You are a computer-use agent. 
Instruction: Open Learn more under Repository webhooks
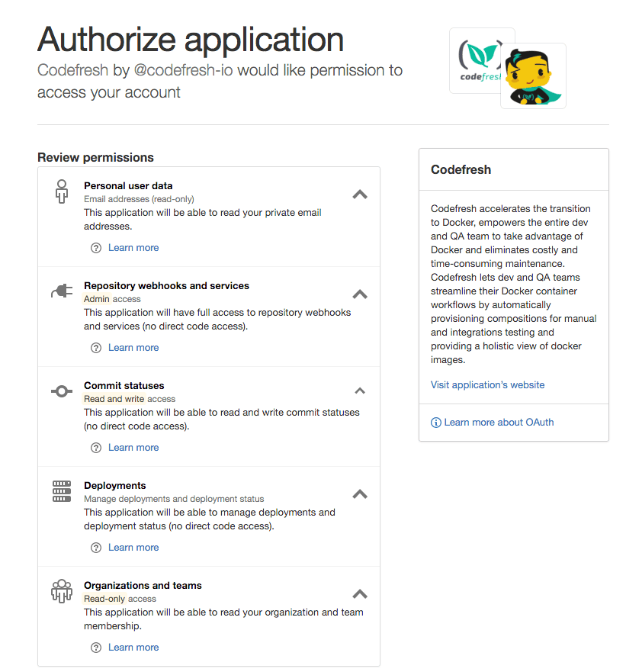tap(133, 348)
